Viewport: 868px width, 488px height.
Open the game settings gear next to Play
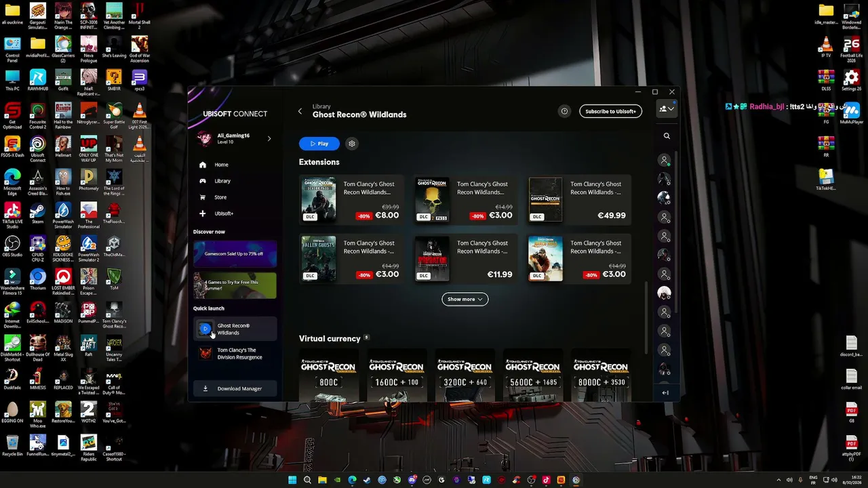click(351, 144)
